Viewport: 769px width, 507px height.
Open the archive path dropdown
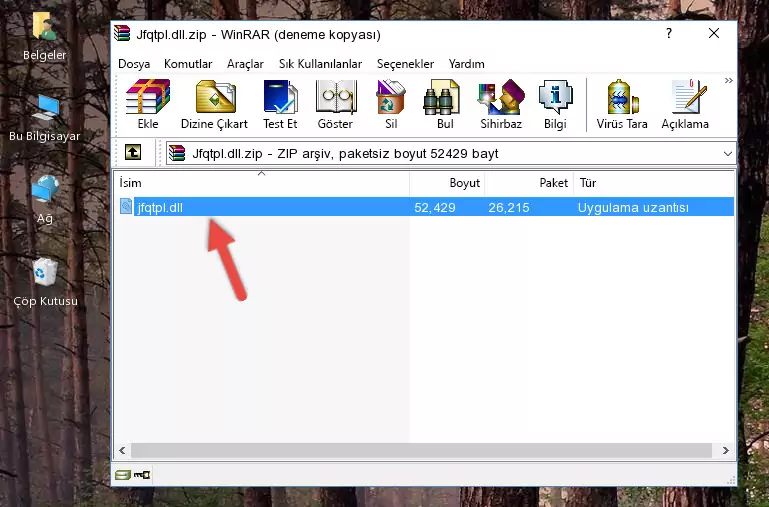[728, 153]
